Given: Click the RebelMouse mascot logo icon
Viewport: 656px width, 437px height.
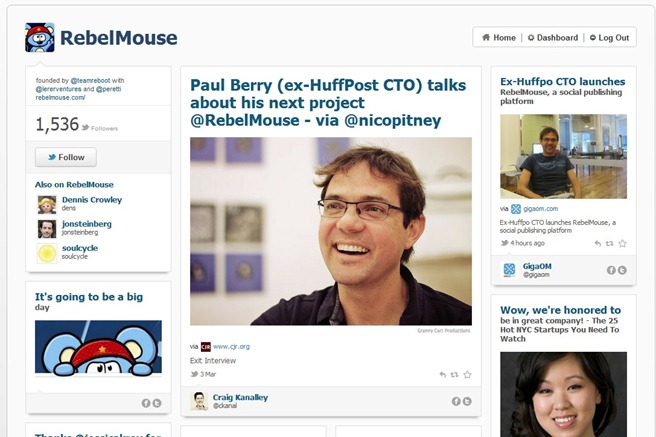Looking at the screenshot, I should point(40,38).
